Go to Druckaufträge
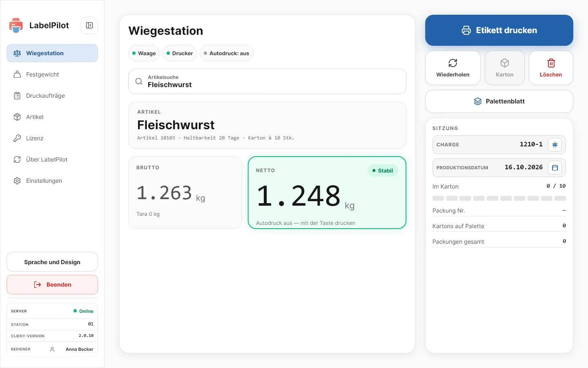588x368 pixels. tap(52, 96)
